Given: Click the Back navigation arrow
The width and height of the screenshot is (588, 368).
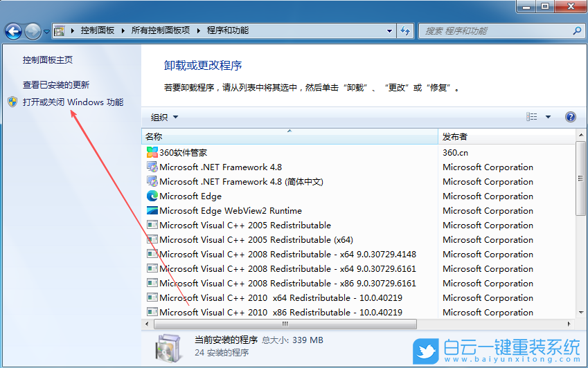Looking at the screenshot, I should [x=13, y=31].
